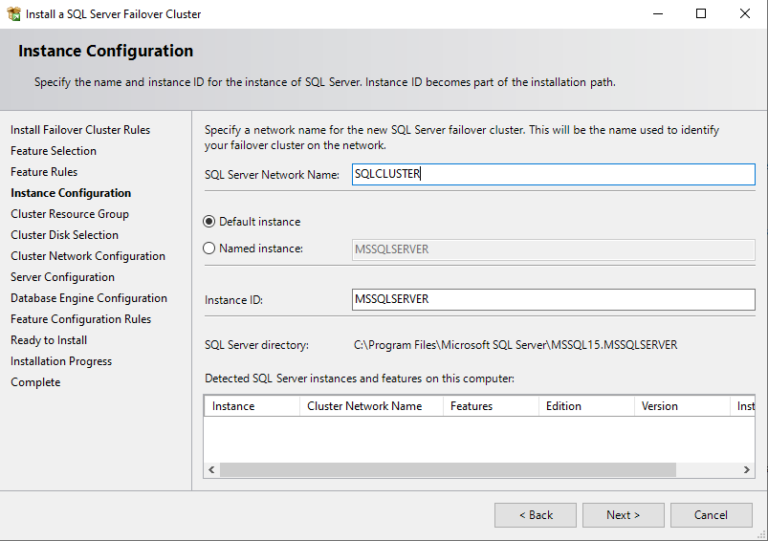Click the SQL Server Network Name field

point(553,174)
